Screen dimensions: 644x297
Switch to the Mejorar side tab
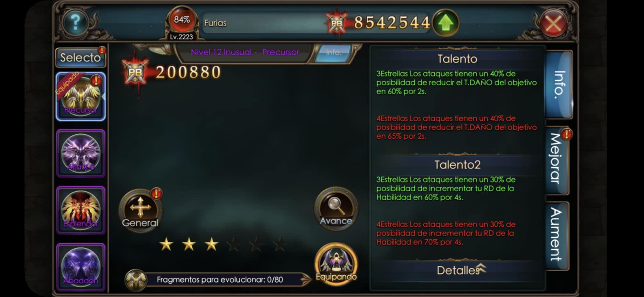pos(557,160)
